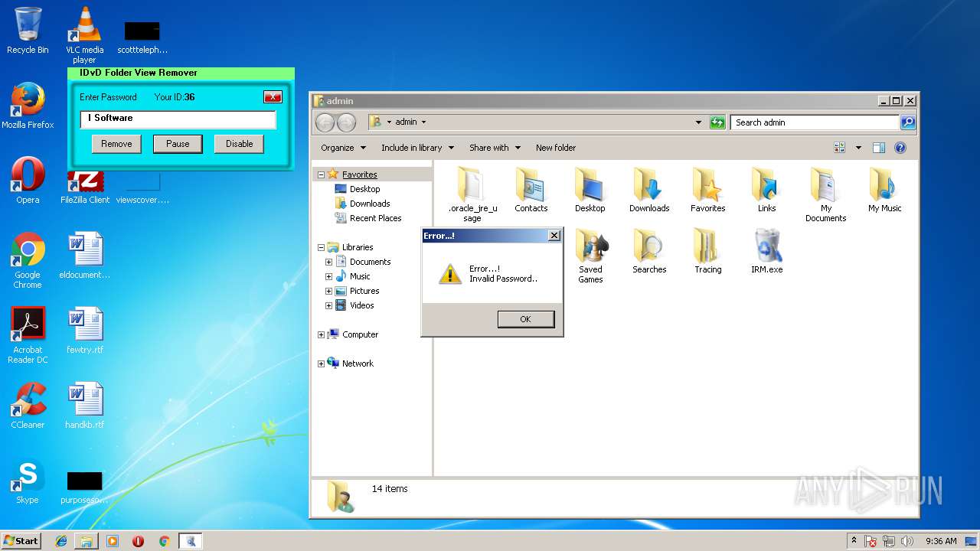The width and height of the screenshot is (980, 551).
Task: Open the address bar history dropdown
Action: 698,122
